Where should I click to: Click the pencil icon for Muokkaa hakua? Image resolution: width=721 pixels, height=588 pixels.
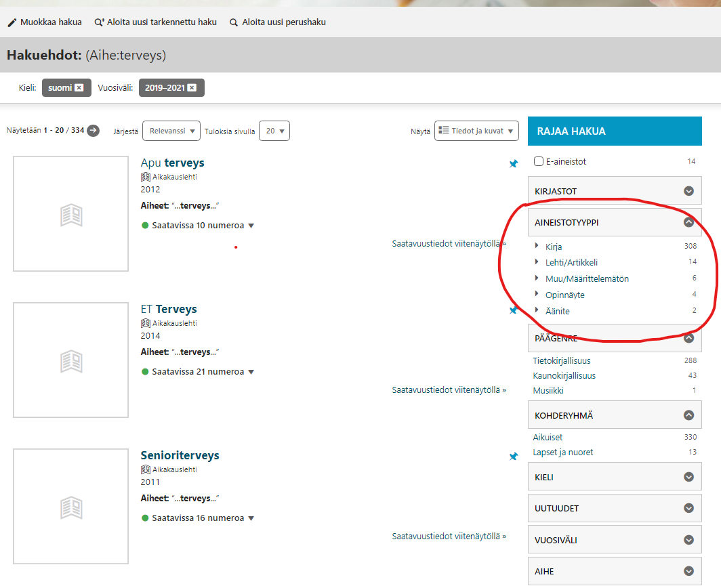pyautogui.click(x=12, y=22)
